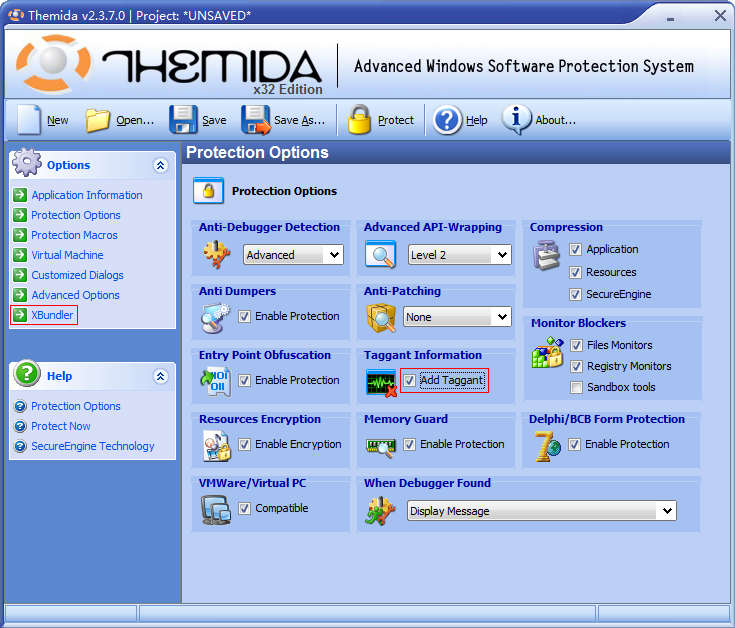Uncheck Entry Point Obfuscation Enable Protection
The height and width of the screenshot is (628, 735).
click(x=244, y=381)
